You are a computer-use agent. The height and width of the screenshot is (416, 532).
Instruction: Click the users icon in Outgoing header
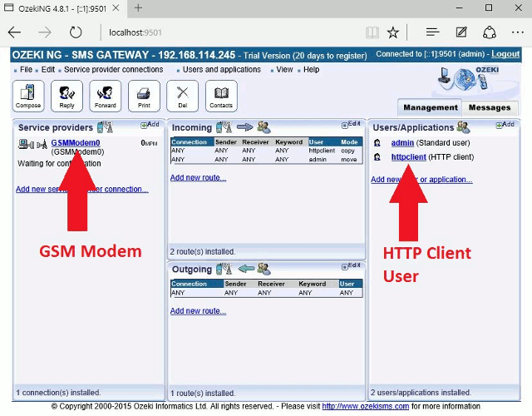pyautogui.click(x=264, y=269)
